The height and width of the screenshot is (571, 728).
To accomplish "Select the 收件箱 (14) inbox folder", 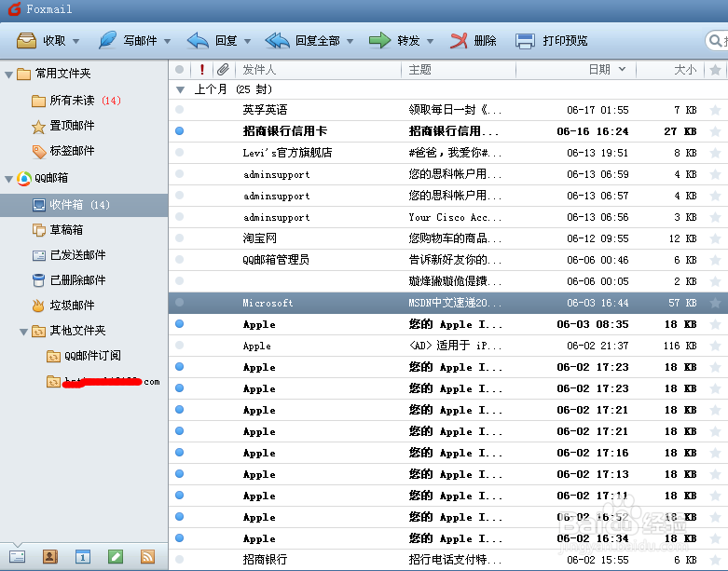I will [x=84, y=205].
